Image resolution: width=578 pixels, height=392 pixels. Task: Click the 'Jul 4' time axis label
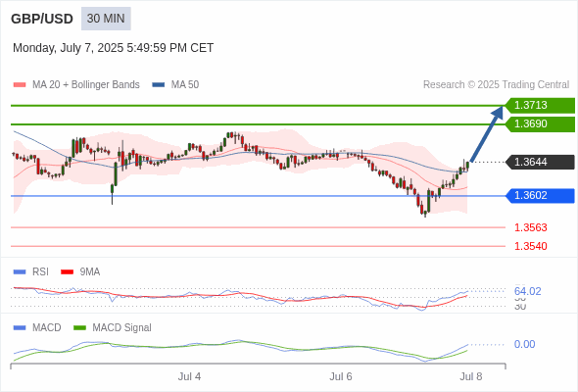click(x=189, y=376)
